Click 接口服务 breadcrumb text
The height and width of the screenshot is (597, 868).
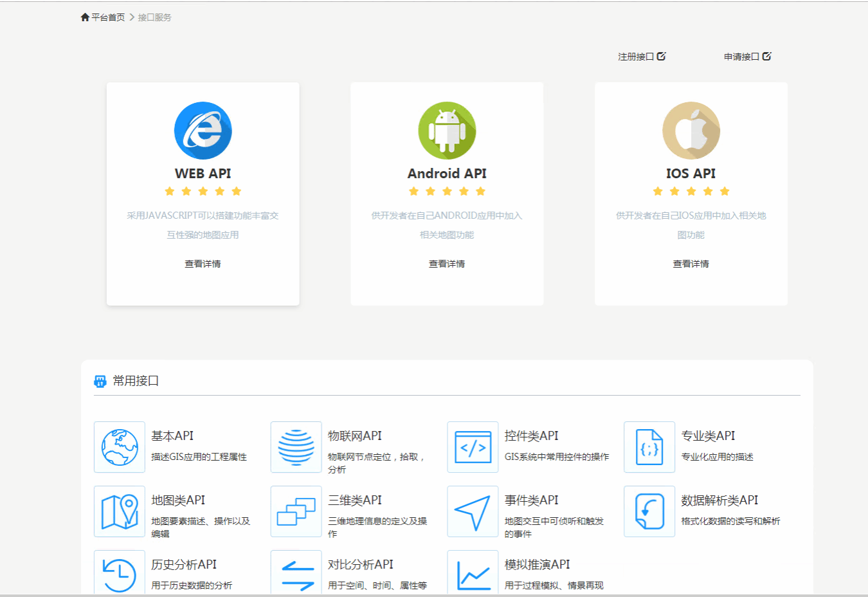click(x=154, y=17)
